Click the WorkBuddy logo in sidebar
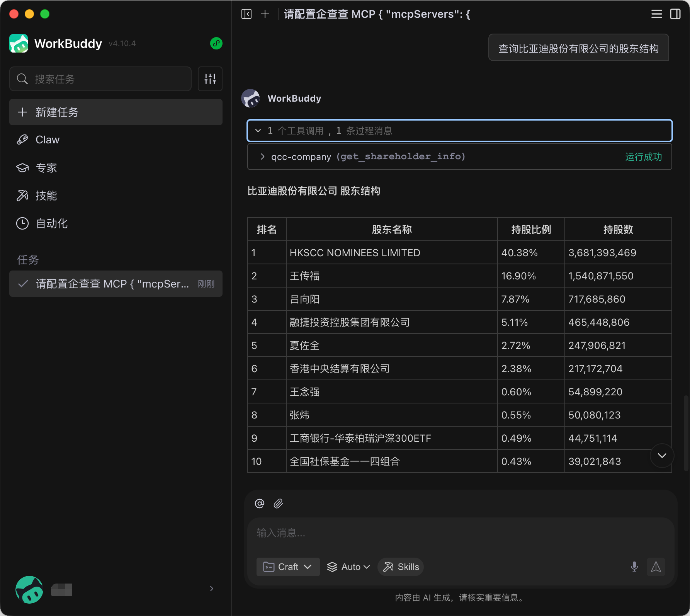Image resolution: width=690 pixels, height=616 pixels. [19, 43]
